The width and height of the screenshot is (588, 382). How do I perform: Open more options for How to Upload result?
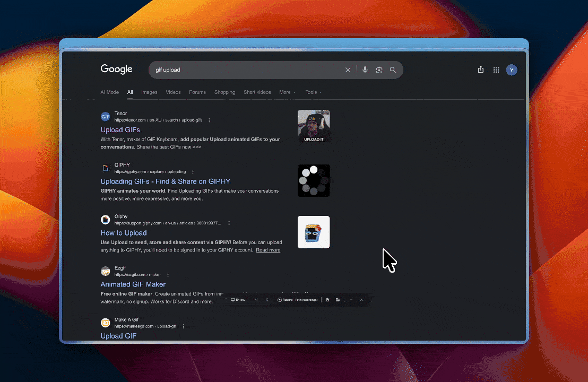[x=229, y=223]
